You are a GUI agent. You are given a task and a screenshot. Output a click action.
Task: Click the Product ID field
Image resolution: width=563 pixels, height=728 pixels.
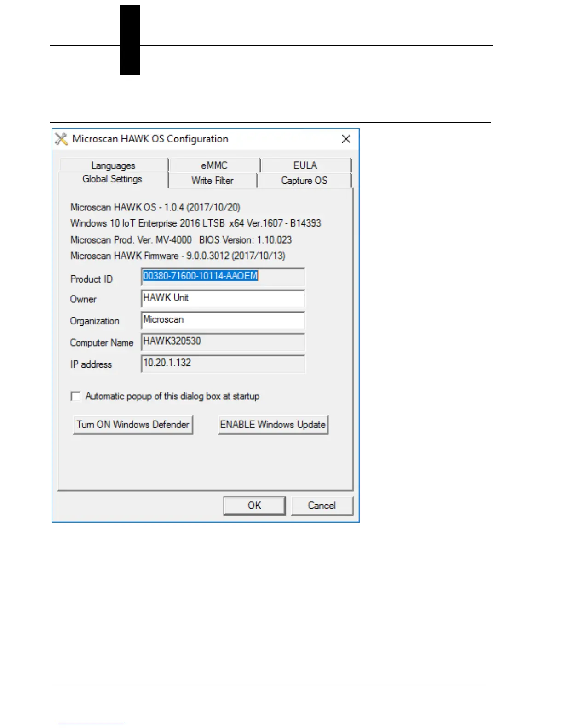(223, 276)
